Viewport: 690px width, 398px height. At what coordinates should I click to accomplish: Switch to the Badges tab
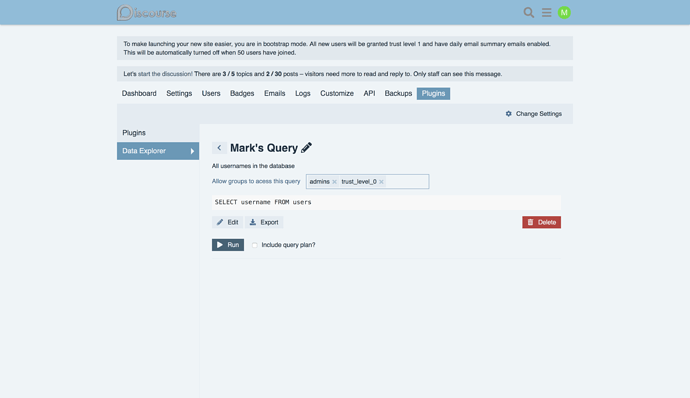242,93
